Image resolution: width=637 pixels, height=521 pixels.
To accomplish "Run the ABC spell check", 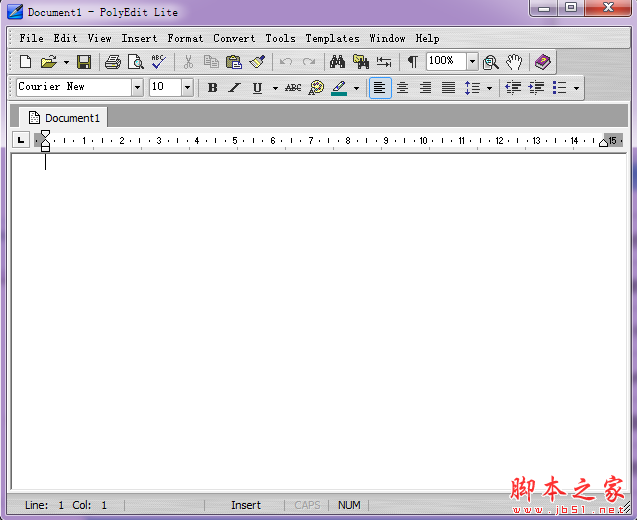I will click(x=158, y=62).
